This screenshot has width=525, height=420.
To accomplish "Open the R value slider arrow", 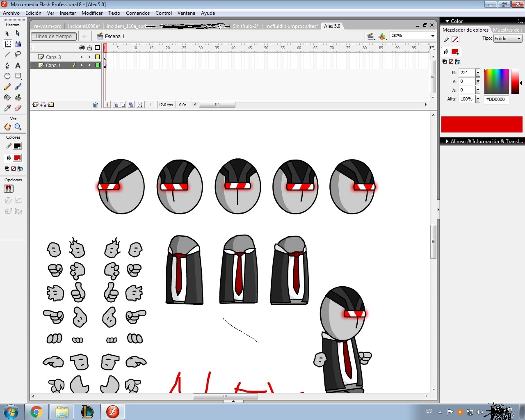I will pos(478,73).
